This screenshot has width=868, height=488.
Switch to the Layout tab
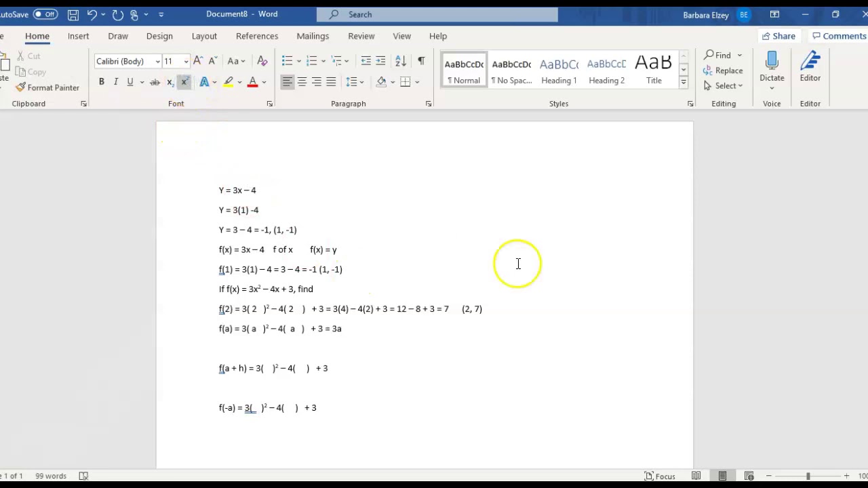pos(204,36)
